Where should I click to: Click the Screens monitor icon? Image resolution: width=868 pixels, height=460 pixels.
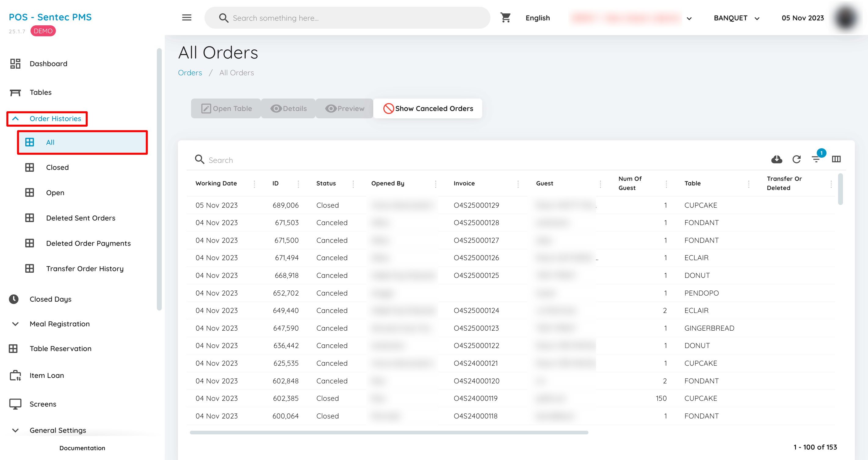[15, 404]
